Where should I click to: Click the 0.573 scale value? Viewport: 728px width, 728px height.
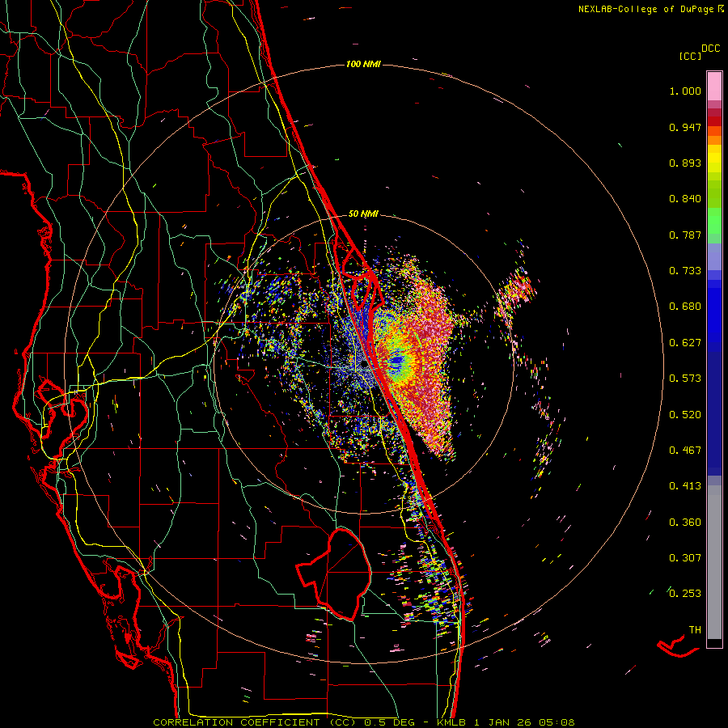tap(685, 379)
